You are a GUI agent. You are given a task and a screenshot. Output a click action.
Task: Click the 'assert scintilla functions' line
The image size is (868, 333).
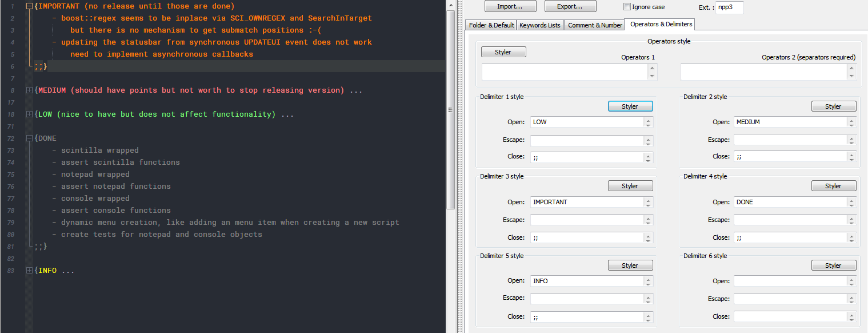click(116, 162)
